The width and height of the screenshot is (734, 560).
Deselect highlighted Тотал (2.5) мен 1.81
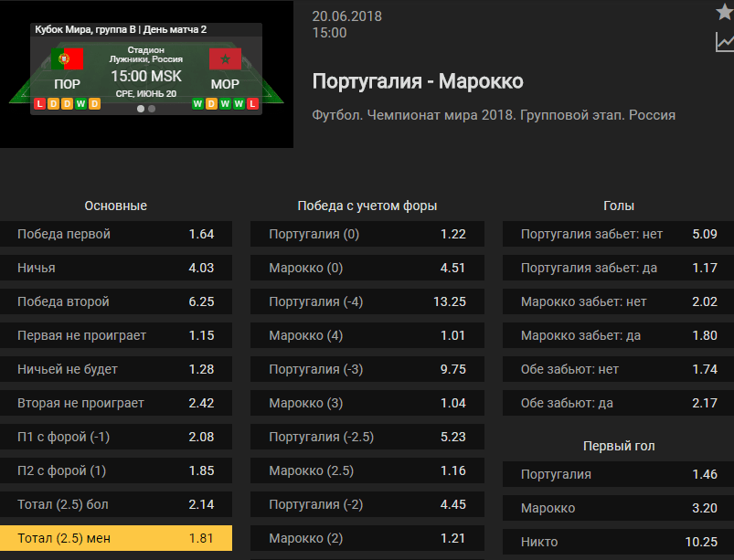(116, 538)
